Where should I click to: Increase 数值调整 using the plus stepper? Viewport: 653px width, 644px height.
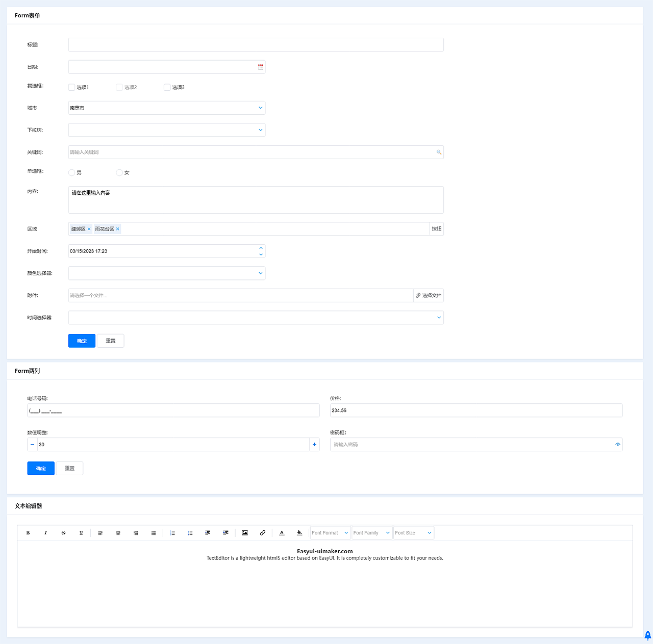314,444
